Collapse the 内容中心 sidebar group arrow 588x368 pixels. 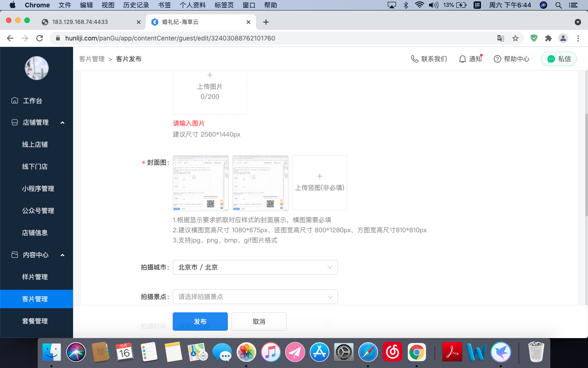pos(62,255)
